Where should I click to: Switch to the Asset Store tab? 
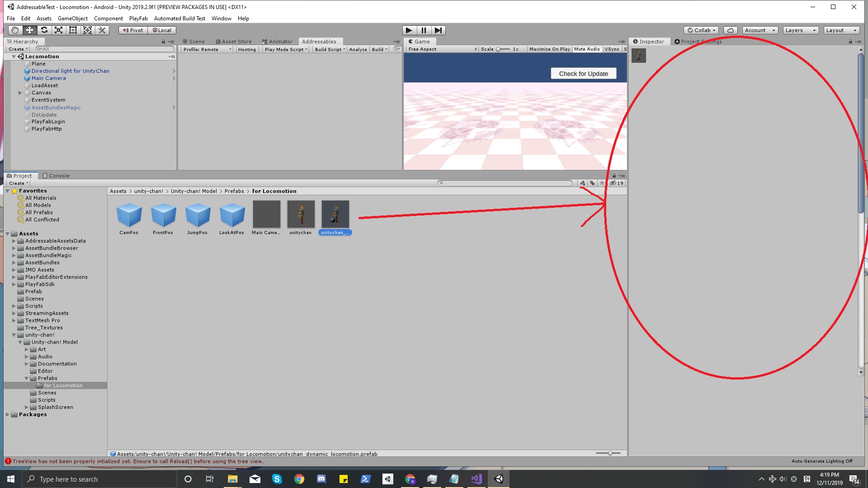[233, 42]
